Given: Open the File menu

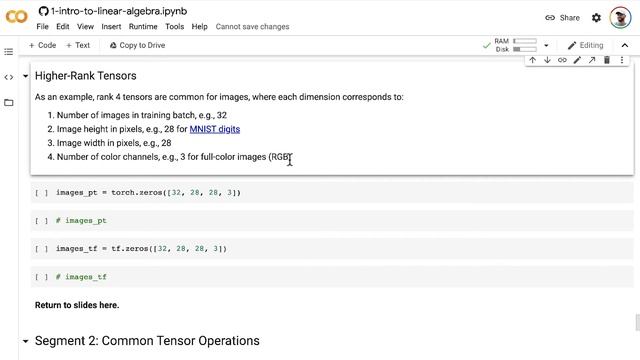Looking at the screenshot, I should click(42, 27).
